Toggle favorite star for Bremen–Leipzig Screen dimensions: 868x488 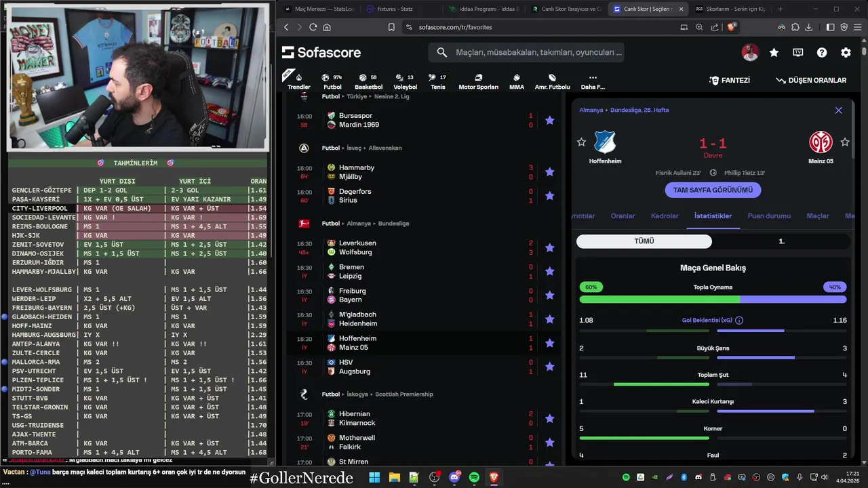click(x=550, y=272)
